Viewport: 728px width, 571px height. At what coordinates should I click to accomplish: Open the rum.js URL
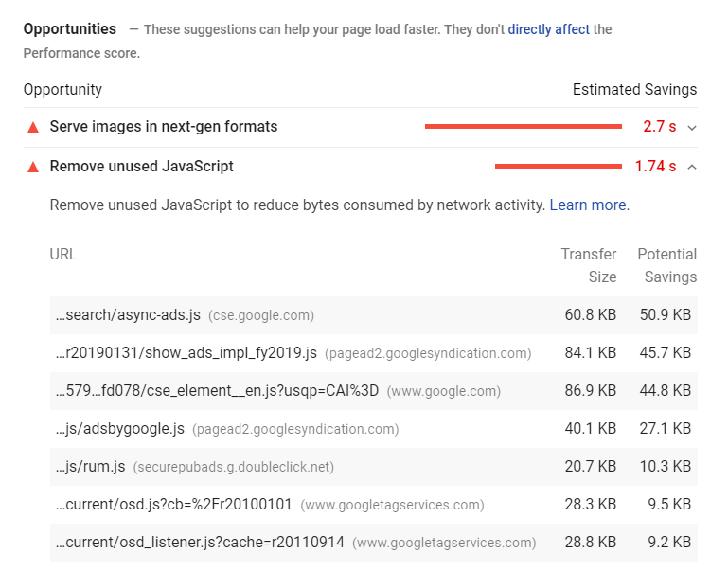[91, 467]
